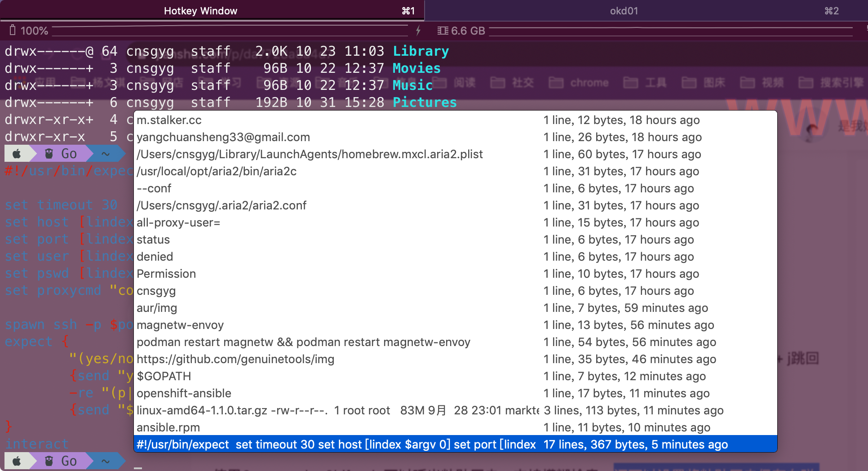Select the magnetw-envoy clipboard entry
This screenshot has width=868, height=471.
[x=456, y=325]
